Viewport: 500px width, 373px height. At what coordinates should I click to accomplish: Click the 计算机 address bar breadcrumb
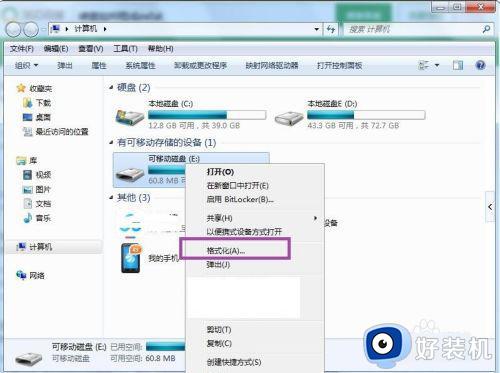[85, 29]
